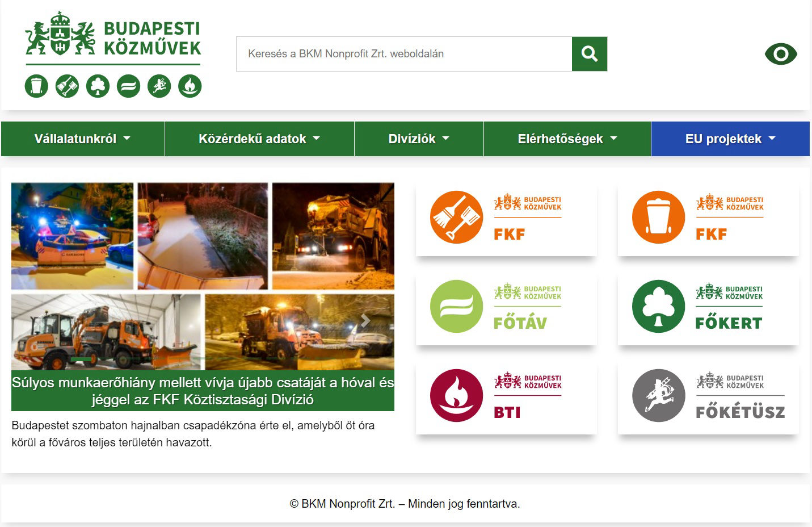812x527 pixels.
Task: Click the trash bin icon under the logo
Action: 36,86
